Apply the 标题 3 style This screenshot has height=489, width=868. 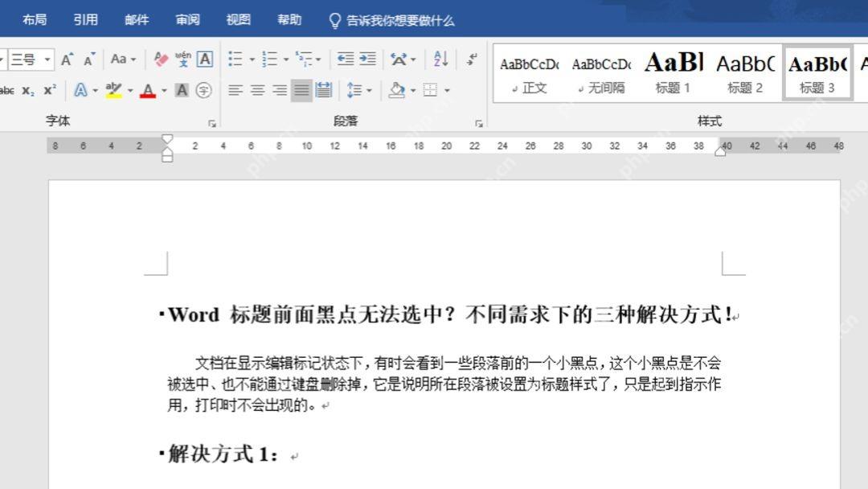coord(817,74)
